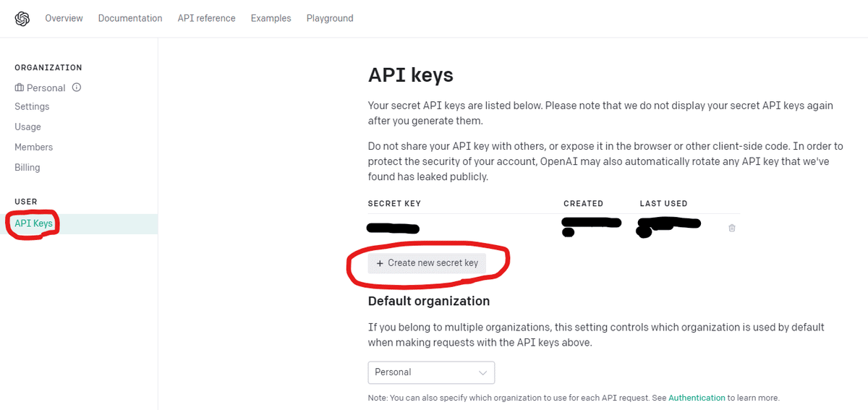Open Members under Organization

tap(34, 147)
